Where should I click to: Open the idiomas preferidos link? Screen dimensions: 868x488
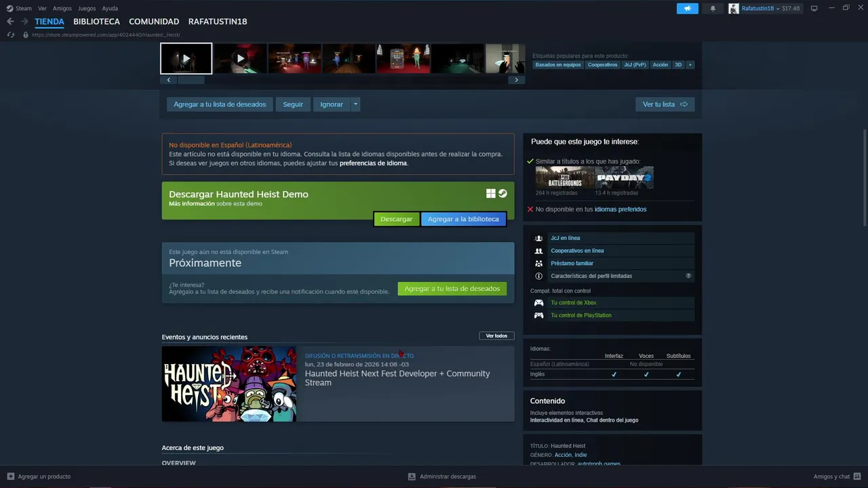[x=620, y=209]
